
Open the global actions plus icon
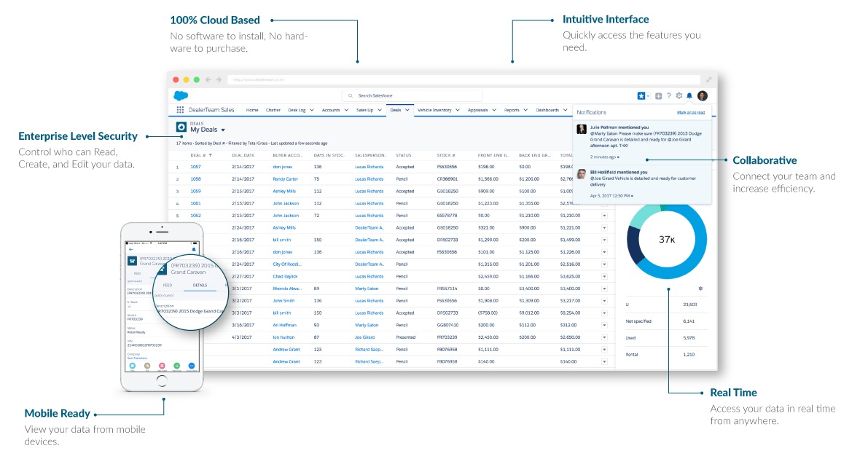658,95
